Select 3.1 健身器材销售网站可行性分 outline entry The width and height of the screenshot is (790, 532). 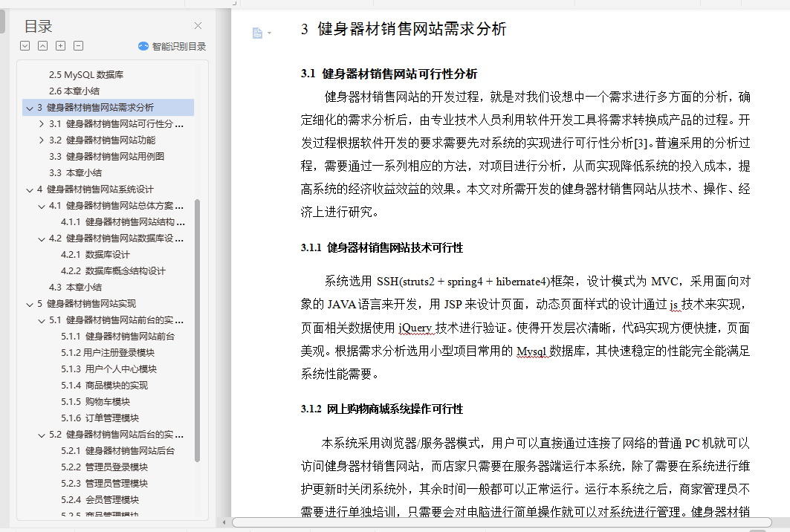pos(117,124)
